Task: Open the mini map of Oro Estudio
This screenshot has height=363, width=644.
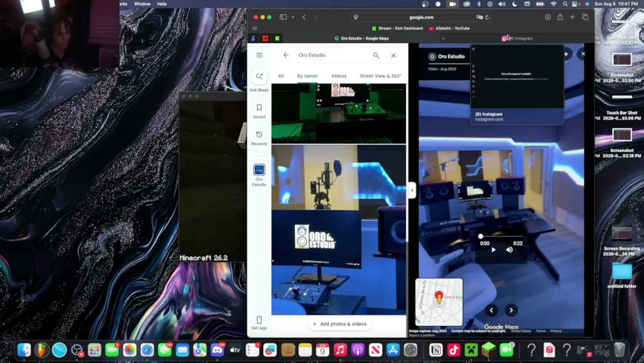Action: (x=439, y=302)
